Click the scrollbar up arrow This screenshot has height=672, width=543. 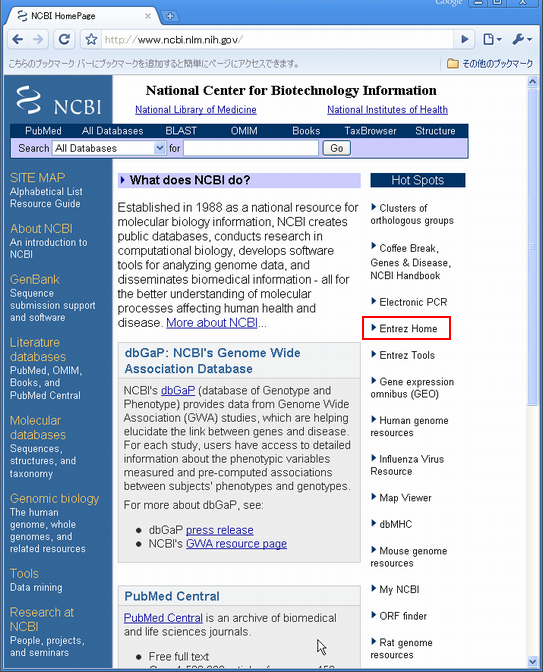coord(532,81)
